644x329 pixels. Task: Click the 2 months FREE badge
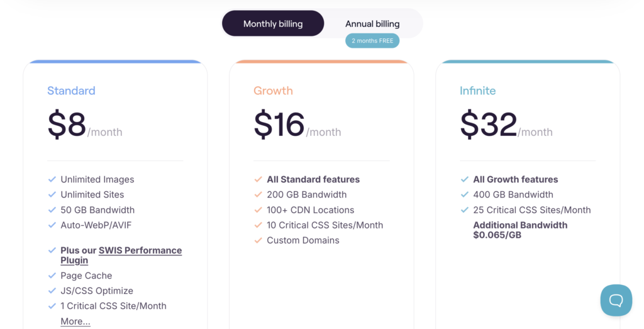pos(372,41)
